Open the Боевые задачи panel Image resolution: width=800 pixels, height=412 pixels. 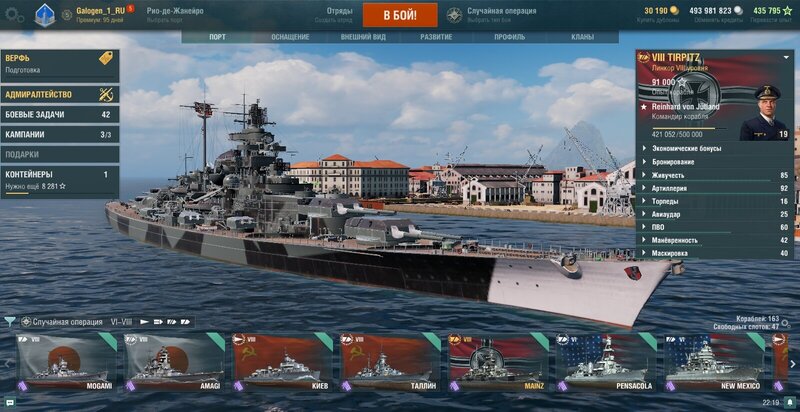(60, 115)
